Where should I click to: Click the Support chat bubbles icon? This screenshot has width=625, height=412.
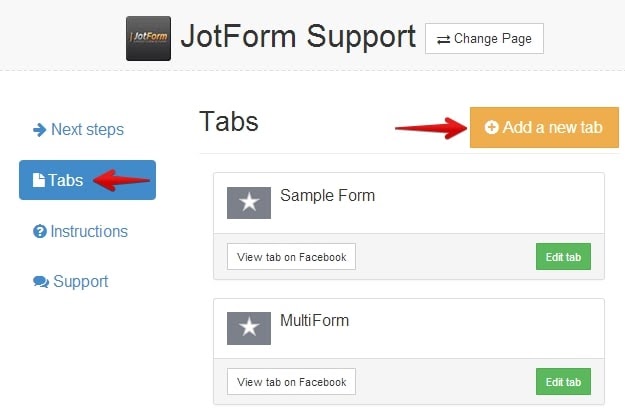point(41,282)
